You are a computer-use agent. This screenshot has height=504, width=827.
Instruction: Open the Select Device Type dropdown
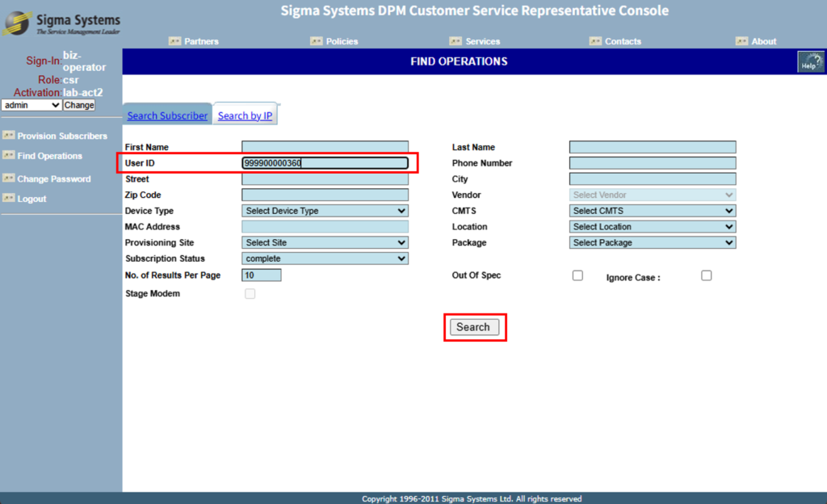(x=325, y=211)
